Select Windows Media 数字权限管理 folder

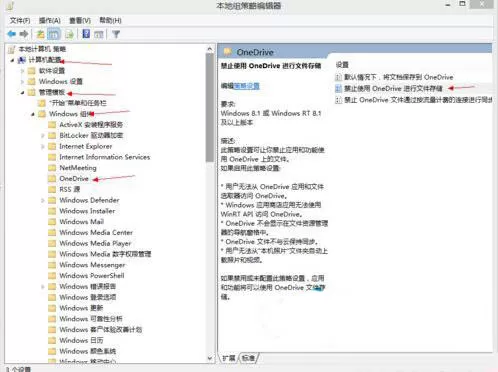[105, 254]
